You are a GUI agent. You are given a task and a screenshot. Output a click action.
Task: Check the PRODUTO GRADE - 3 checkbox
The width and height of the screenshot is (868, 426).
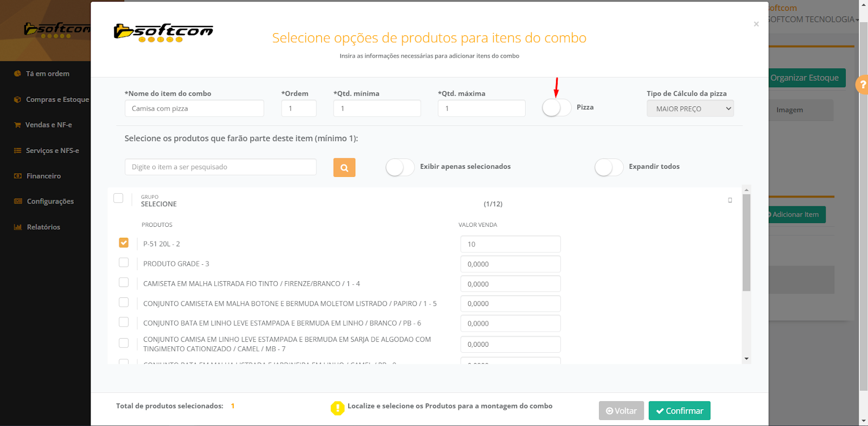click(x=124, y=263)
